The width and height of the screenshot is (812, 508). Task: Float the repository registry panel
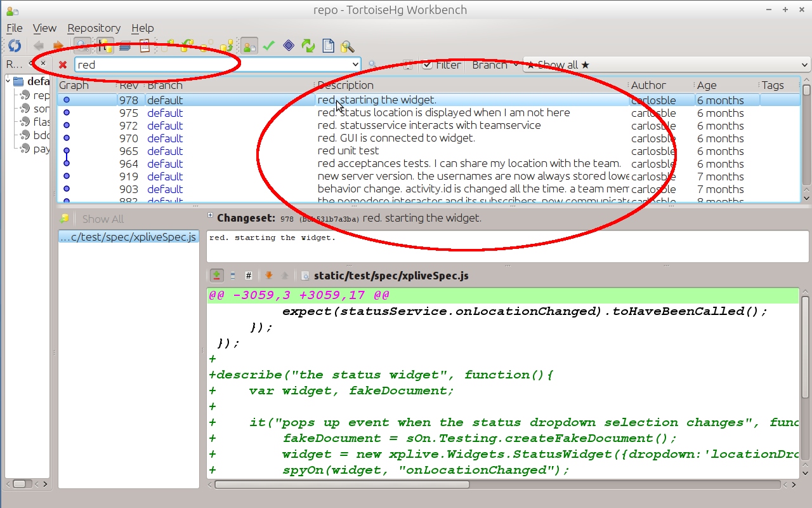(32, 63)
